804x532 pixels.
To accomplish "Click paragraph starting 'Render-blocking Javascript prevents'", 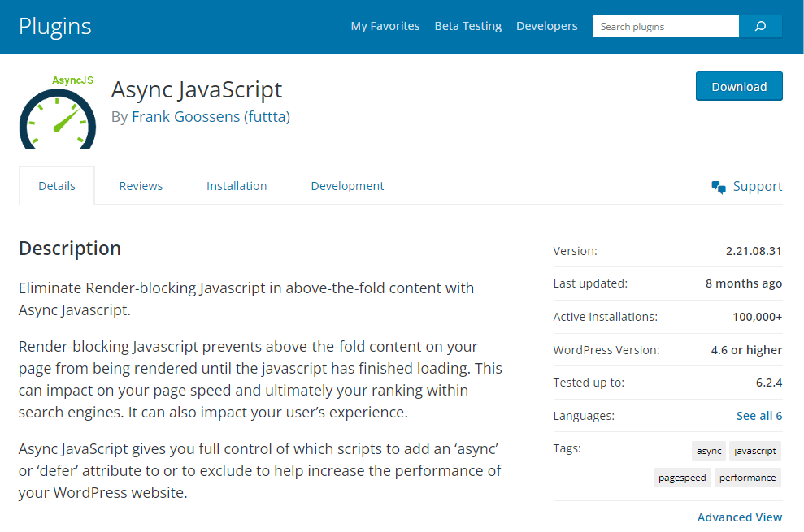I will click(x=260, y=379).
